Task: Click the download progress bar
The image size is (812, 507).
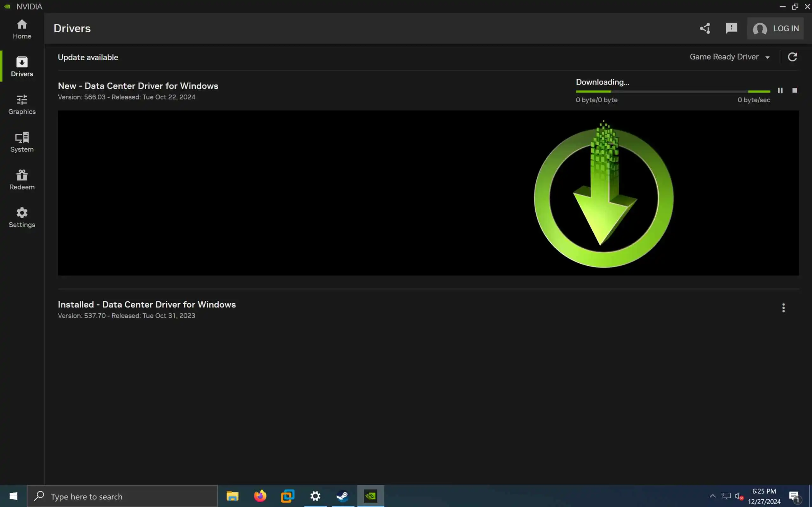Action: (673, 91)
